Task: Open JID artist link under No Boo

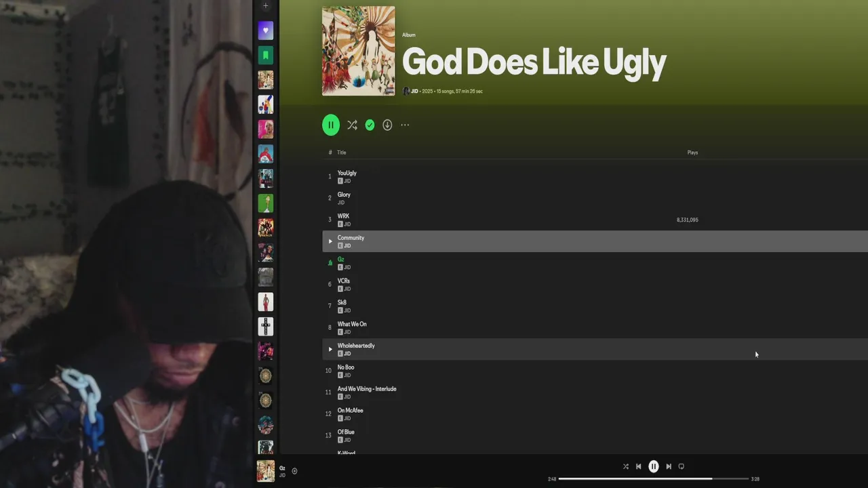Action: [347, 375]
